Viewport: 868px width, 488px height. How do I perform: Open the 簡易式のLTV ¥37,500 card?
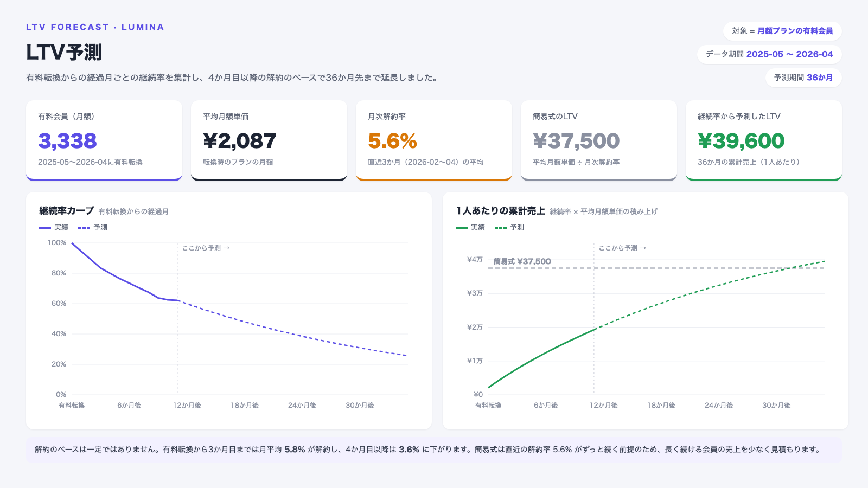tap(599, 140)
